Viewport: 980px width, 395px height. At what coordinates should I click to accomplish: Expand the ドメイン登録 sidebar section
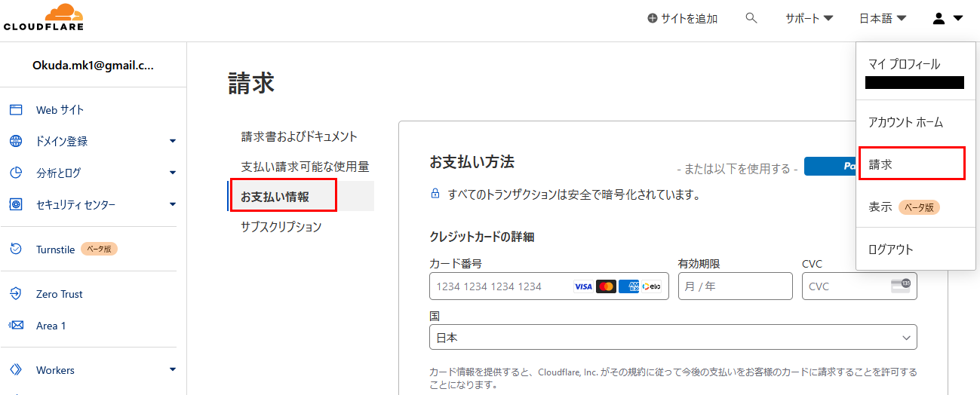pos(172,141)
